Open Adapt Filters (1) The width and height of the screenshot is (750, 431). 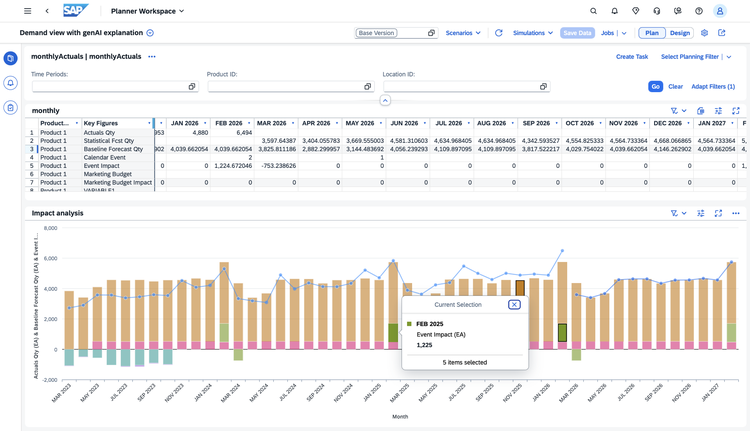(713, 87)
